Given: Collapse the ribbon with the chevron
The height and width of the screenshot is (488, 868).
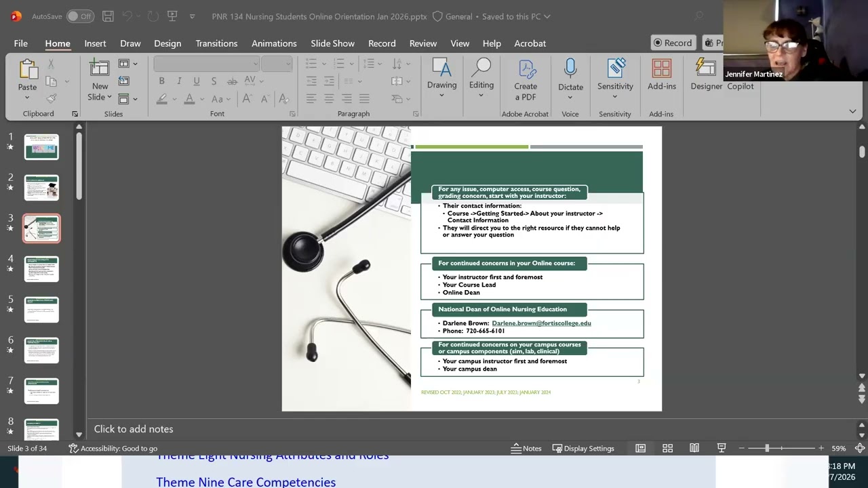Looking at the screenshot, I should coord(852,111).
